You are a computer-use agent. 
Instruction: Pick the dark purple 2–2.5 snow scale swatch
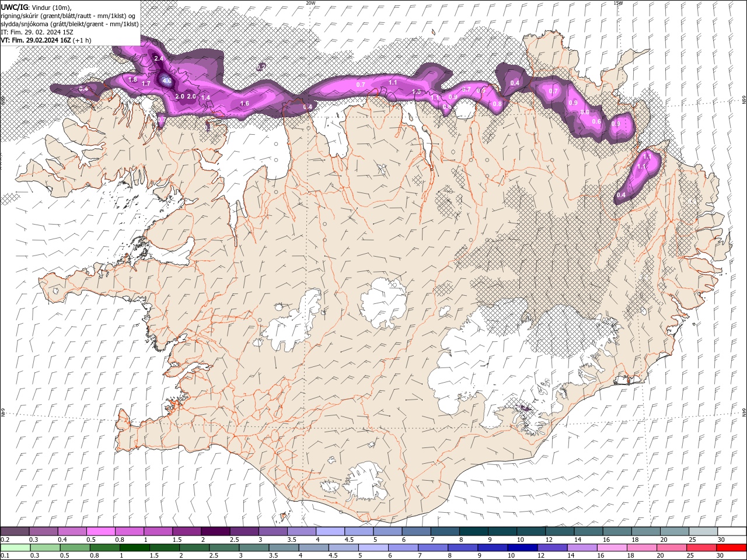(215, 531)
